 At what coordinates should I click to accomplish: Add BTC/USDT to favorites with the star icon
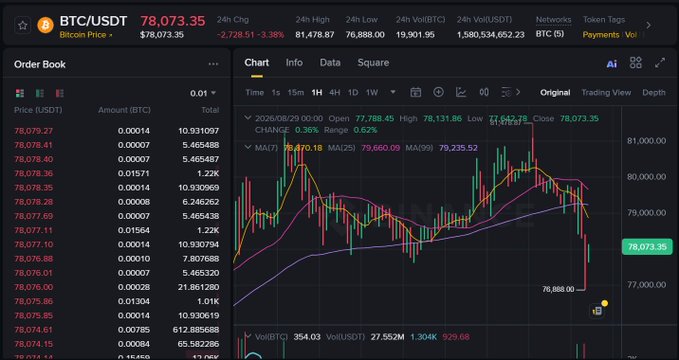pyautogui.click(x=23, y=26)
